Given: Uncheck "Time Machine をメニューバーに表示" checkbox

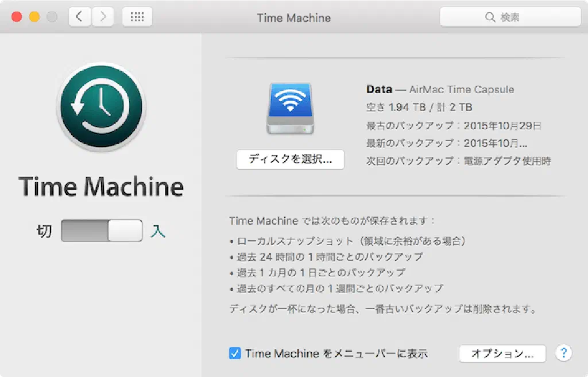Looking at the screenshot, I should [x=235, y=353].
